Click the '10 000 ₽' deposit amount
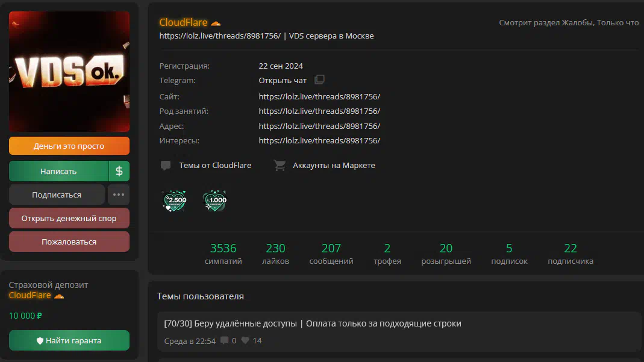The width and height of the screenshot is (644, 362). 25,316
